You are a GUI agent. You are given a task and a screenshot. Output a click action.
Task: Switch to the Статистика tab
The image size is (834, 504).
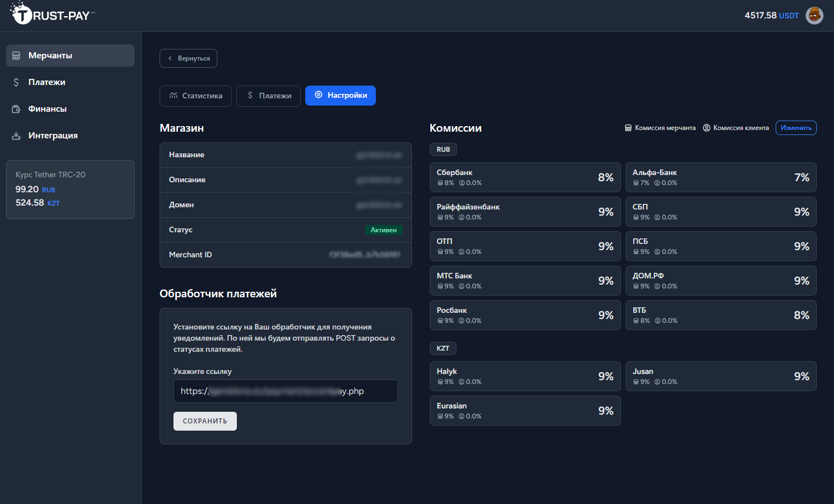[x=196, y=96]
